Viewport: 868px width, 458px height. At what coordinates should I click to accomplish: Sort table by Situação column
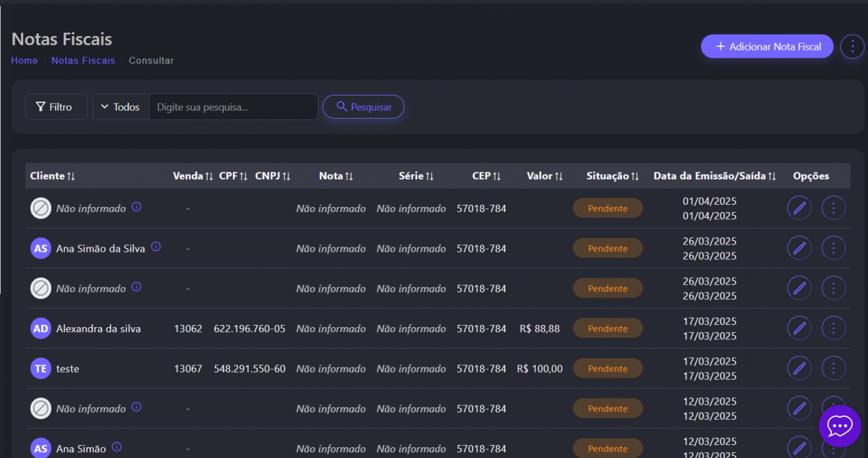613,176
